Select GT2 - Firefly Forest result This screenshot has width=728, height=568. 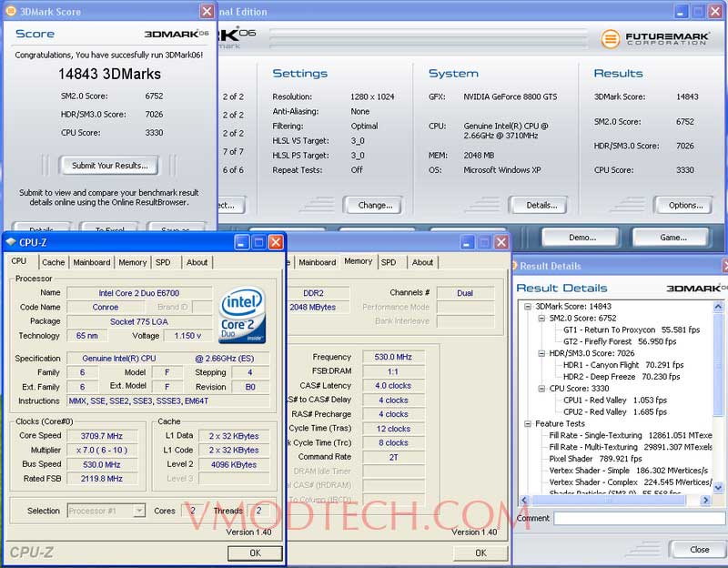[620, 341]
